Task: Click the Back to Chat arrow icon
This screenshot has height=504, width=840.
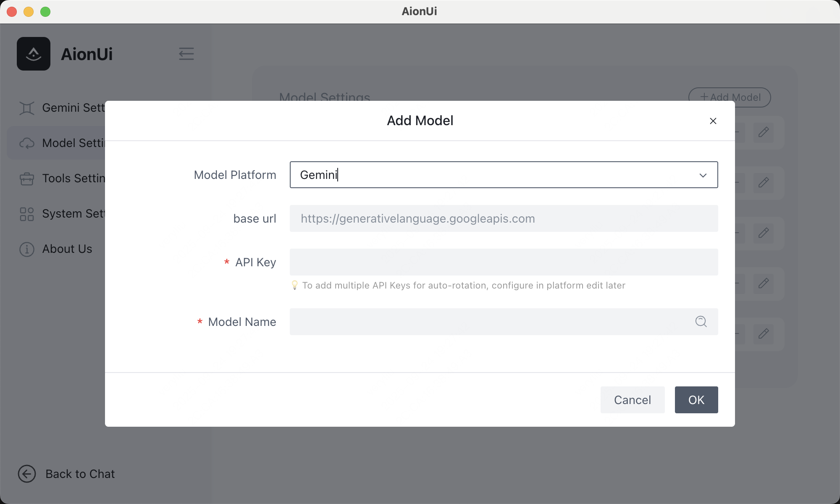Action: tap(27, 474)
